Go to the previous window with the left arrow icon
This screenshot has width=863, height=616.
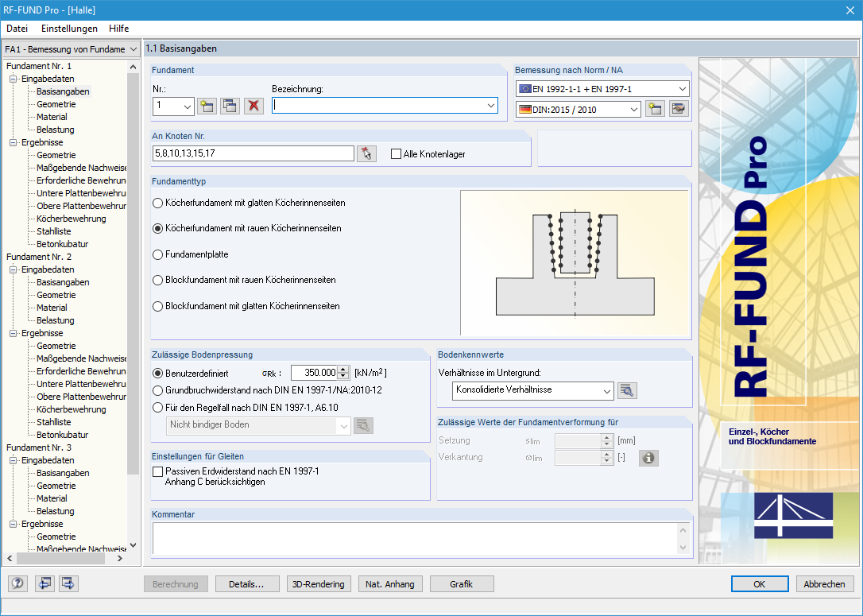tap(45, 583)
